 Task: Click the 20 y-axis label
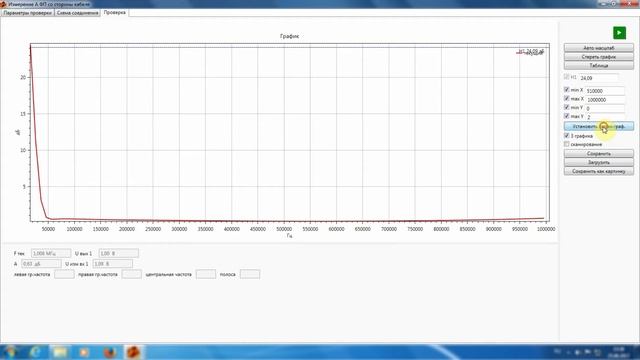pyautogui.click(x=23, y=77)
